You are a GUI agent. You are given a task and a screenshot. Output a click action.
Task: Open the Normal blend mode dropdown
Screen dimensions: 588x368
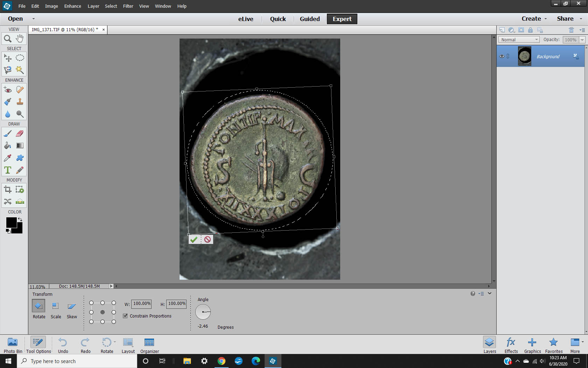519,40
